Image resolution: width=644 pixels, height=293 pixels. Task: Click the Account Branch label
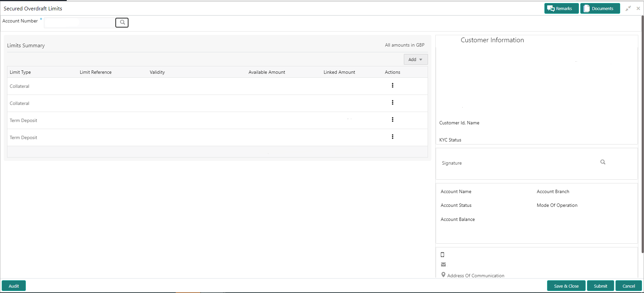[553, 192]
